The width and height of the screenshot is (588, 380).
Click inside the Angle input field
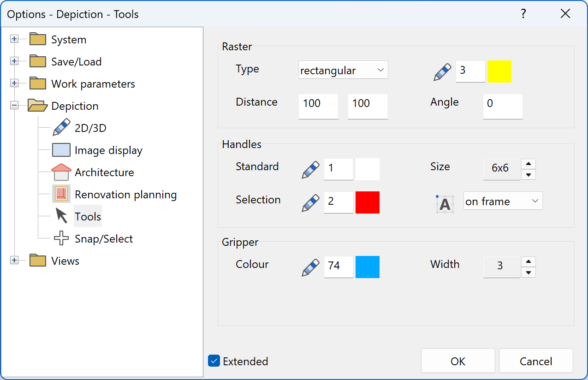pyautogui.click(x=502, y=107)
